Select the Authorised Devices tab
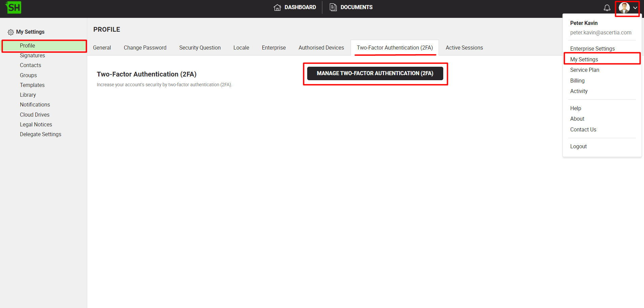Viewport: 644px width, 308px height. point(321,48)
